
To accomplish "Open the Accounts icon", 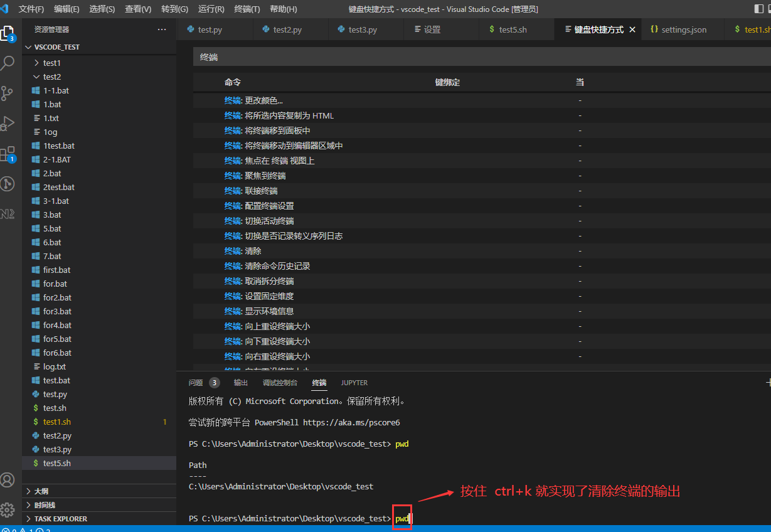I will point(7,480).
